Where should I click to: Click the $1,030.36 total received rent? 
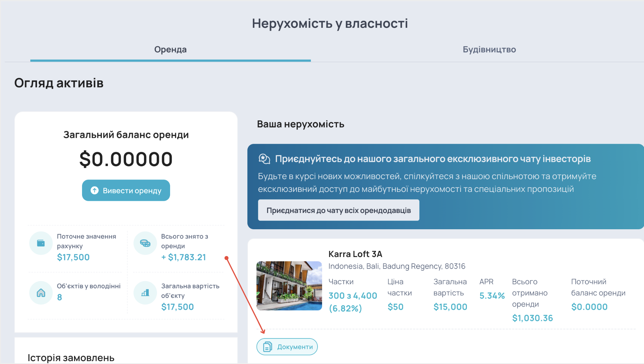(x=532, y=318)
